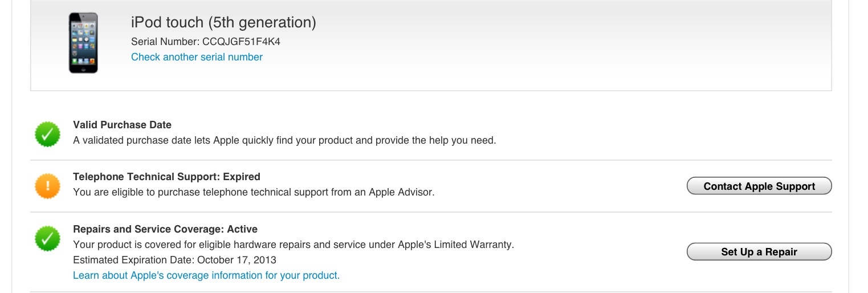Click the iPod touch product image
868x293 pixels.
[83, 43]
